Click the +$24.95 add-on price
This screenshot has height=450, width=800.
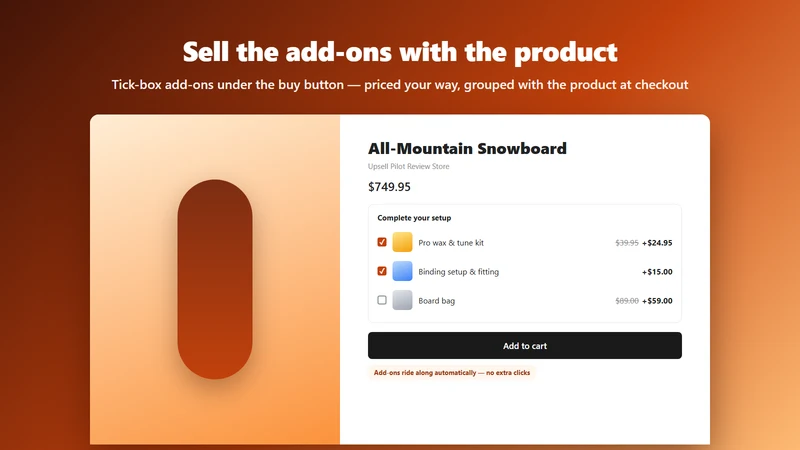657,243
